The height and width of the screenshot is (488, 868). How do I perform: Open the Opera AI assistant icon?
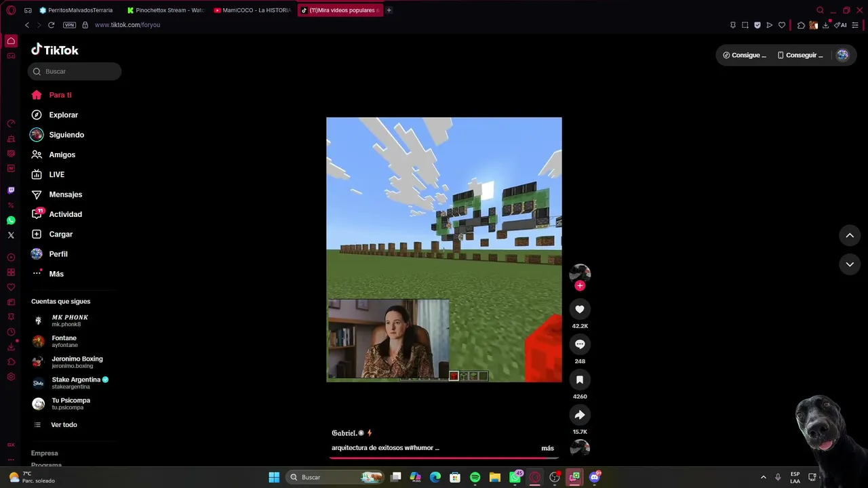pyautogui.click(x=840, y=25)
